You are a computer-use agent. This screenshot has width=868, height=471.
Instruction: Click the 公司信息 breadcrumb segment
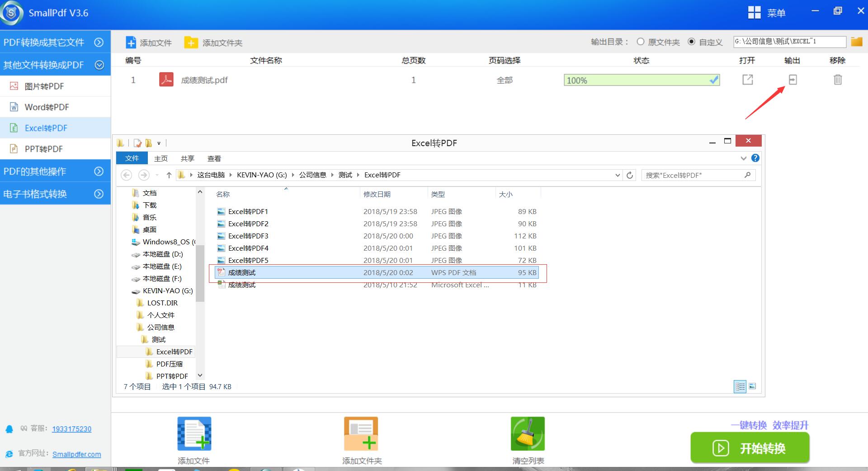[x=312, y=175]
